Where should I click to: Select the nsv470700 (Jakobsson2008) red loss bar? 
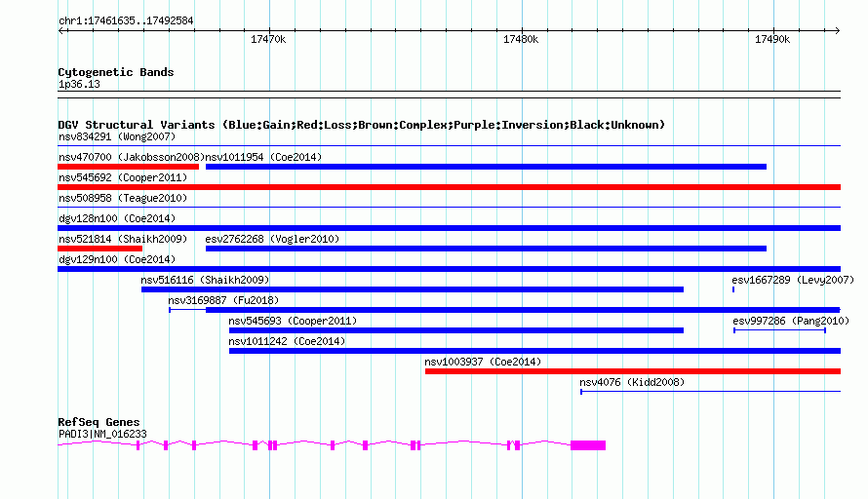tap(129, 167)
